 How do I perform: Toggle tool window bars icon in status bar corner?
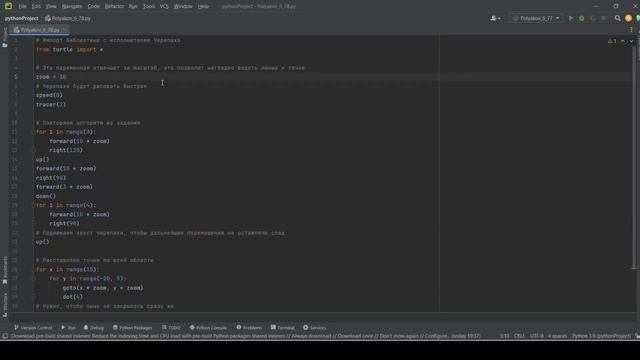click(x=5, y=336)
